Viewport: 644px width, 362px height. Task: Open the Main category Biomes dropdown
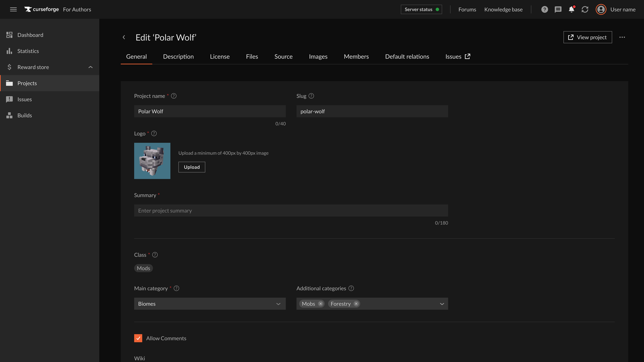pos(210,304)
